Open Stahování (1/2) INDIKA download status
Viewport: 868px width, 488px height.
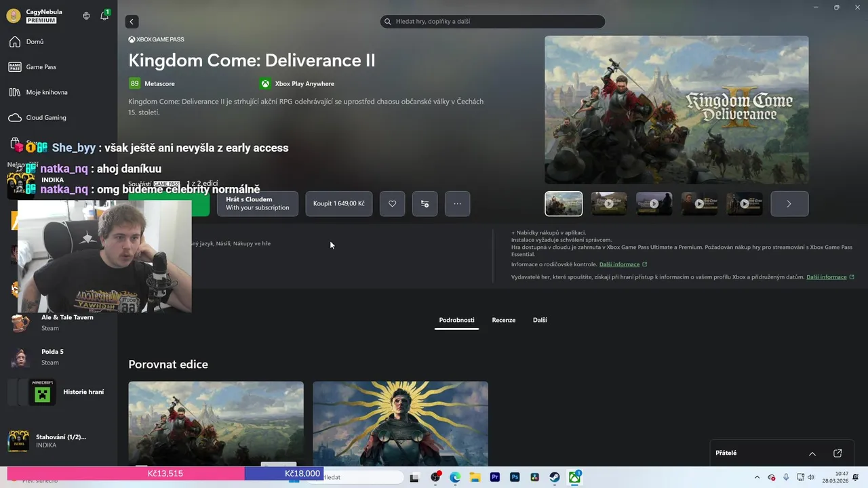[x=58, y=441]
